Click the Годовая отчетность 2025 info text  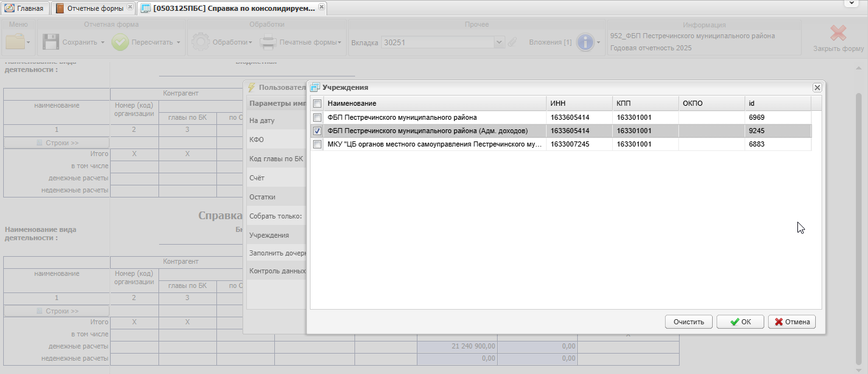pyautogui.click(x=651, y=48)
